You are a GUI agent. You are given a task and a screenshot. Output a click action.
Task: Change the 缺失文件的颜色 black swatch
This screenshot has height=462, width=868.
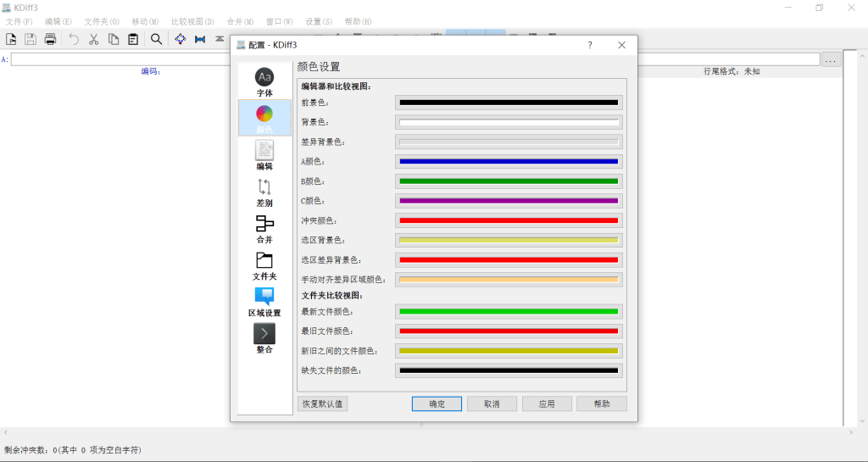[509, 370]
